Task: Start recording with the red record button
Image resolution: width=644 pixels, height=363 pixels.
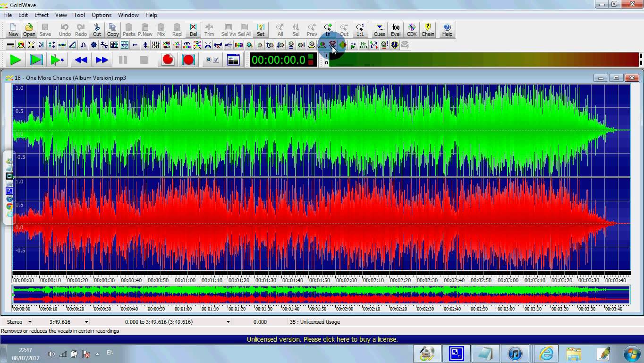Action: click(168, 60)
